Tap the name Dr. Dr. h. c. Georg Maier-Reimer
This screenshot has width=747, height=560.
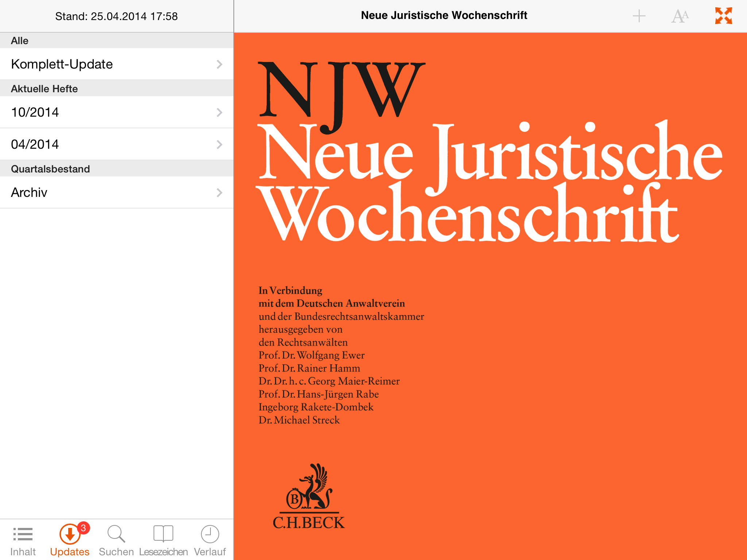point(329,381)
